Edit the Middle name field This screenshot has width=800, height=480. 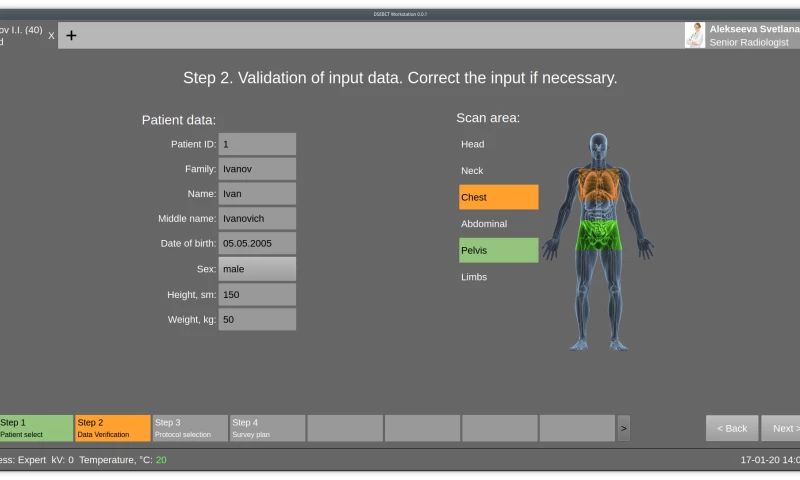click(x=257, y=218)
